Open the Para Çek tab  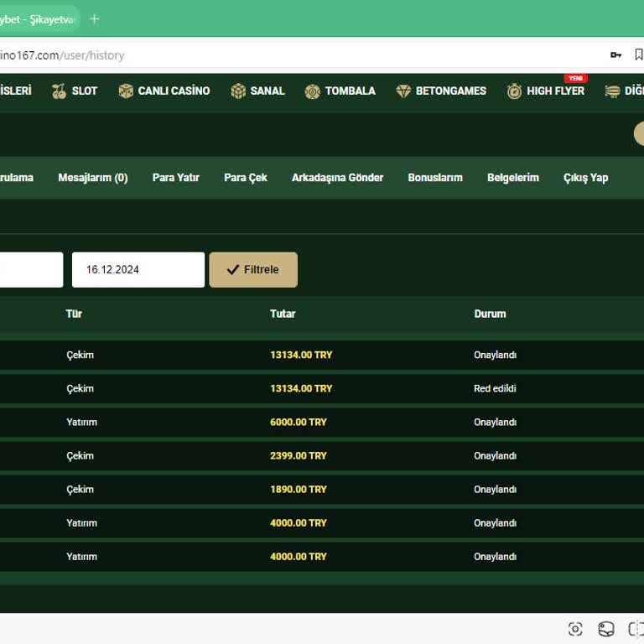pos(246,178)
